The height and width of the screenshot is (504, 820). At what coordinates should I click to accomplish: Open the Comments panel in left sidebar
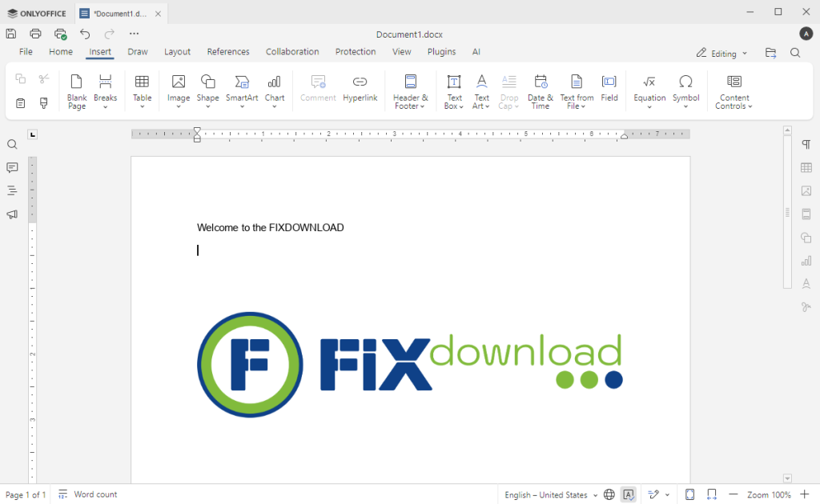12,168
